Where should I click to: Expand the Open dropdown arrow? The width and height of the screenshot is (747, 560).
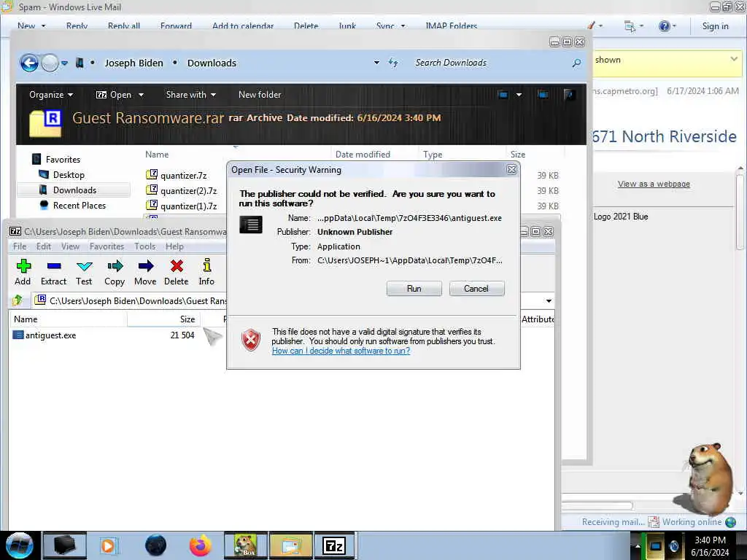click(x=141, y=95)
